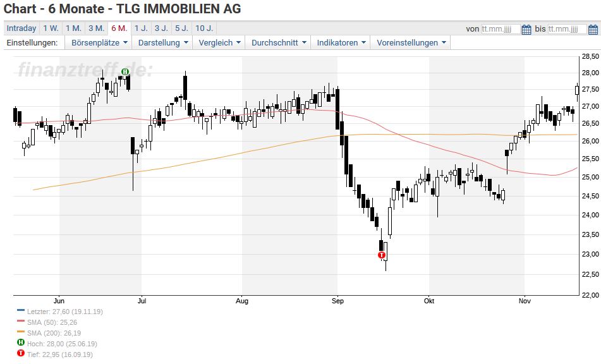Click the 'SMA (200): 26,19' legend entry

click(x=54, y=333)
